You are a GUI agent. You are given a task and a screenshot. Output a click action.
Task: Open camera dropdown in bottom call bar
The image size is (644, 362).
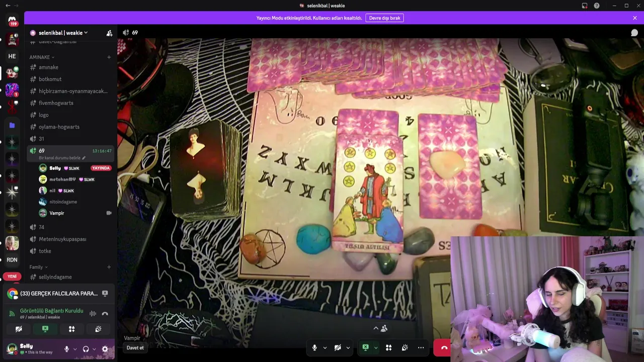point(348,347)
